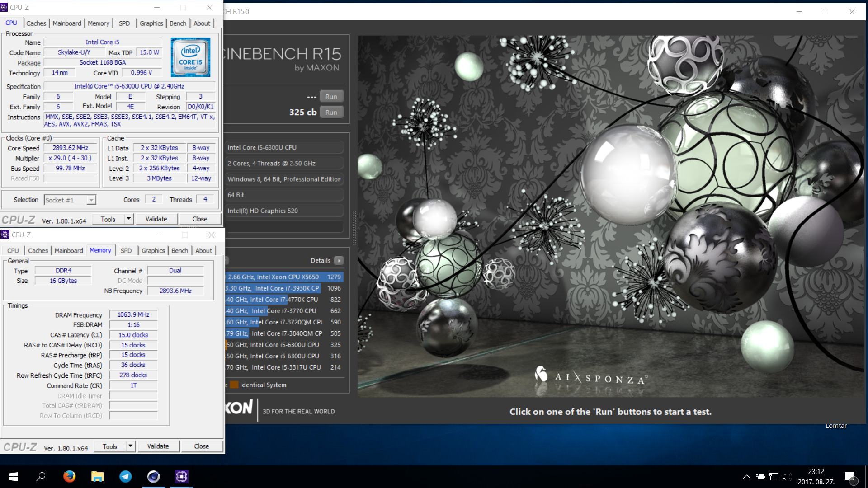Select Core i5-3317U ranking row
The image size is (868, 488).
[x=284, y=367]
